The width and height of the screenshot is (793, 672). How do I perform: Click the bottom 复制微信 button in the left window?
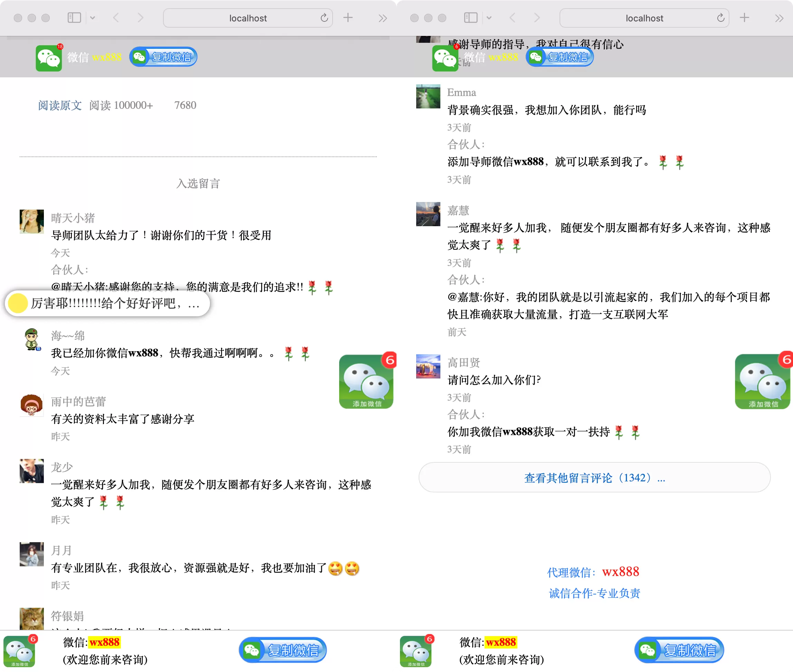[x=283, y=650]
